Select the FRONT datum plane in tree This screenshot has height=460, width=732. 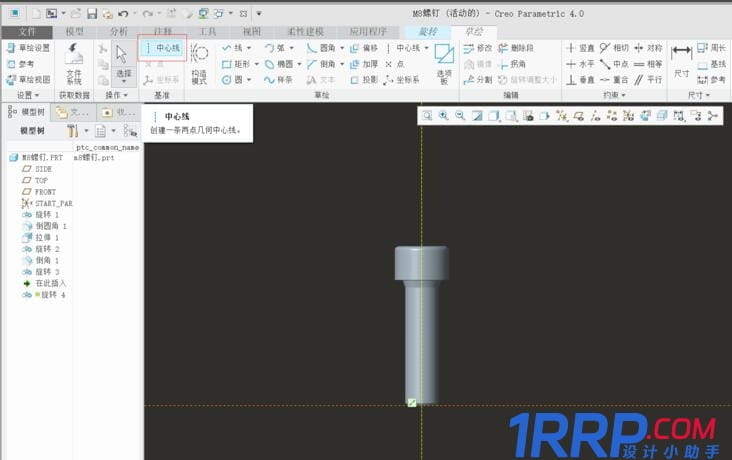(45, 192)
